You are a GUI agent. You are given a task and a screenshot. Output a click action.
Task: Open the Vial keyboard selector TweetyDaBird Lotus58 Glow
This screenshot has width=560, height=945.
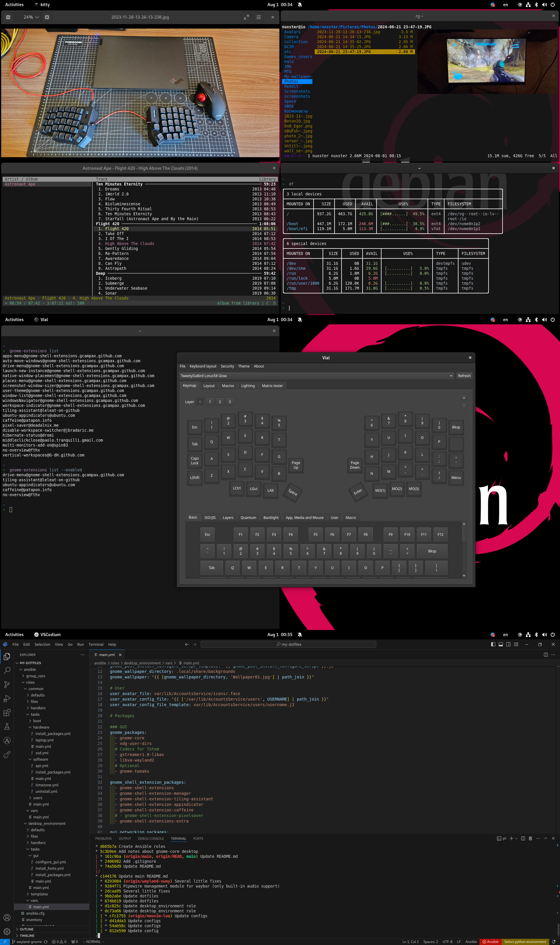click(x=316, y=376)
